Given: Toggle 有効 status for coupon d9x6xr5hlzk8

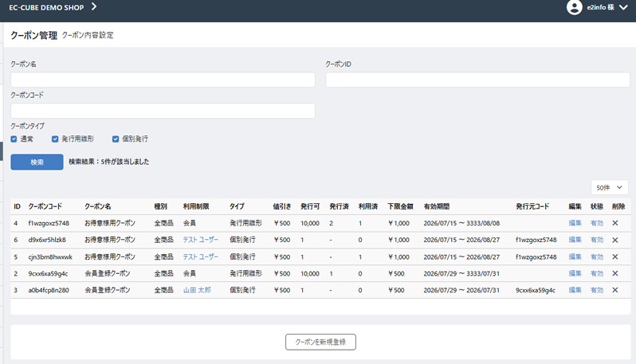Looking at the screenshot, I should click(597, 240).
